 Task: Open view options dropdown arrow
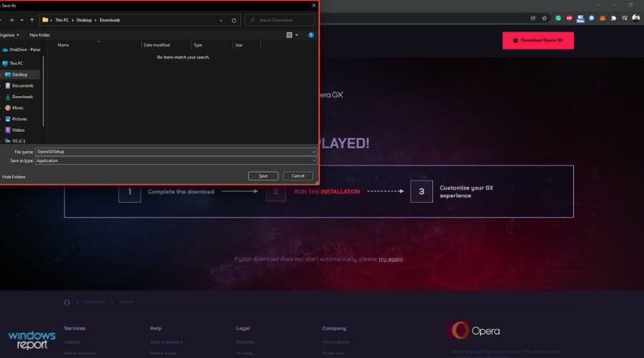pos(296,35)
